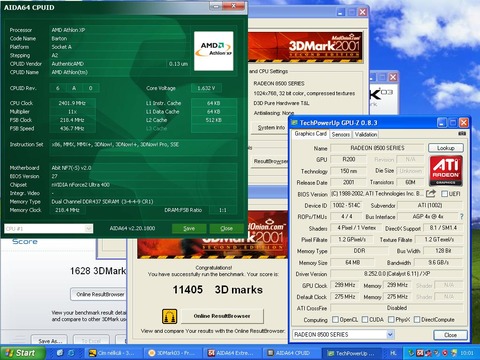Toggle the DirectCompute checkbox
The width and height of the screenshot is (480, 360).
(x=417, y=320)
